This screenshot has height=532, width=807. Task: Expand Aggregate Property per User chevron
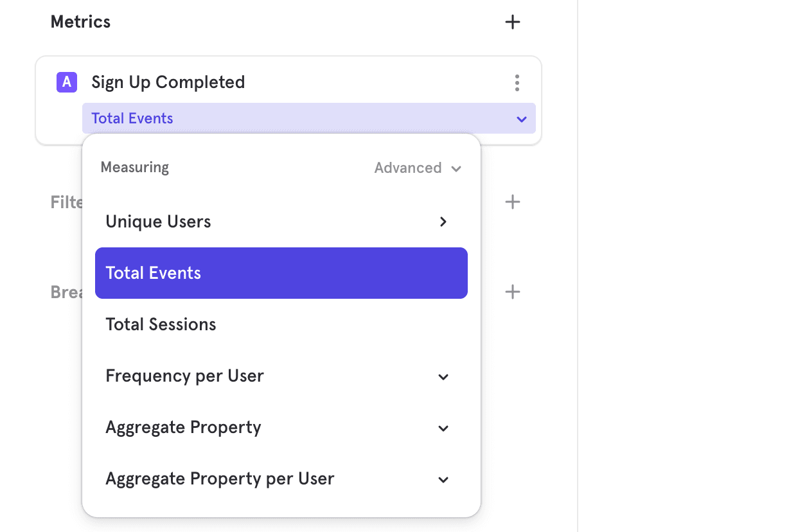(x=443, y=479)
